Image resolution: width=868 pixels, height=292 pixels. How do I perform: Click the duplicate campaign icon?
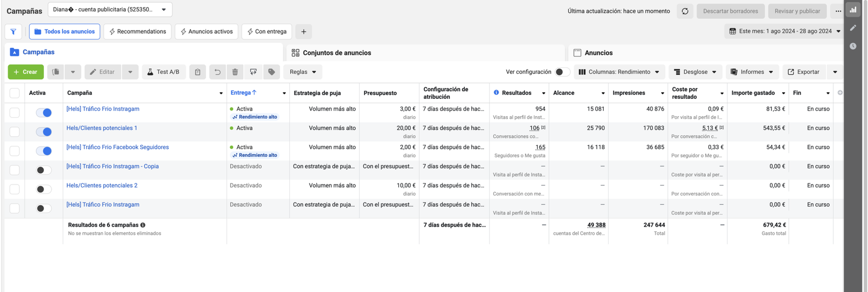coord(56,72)
